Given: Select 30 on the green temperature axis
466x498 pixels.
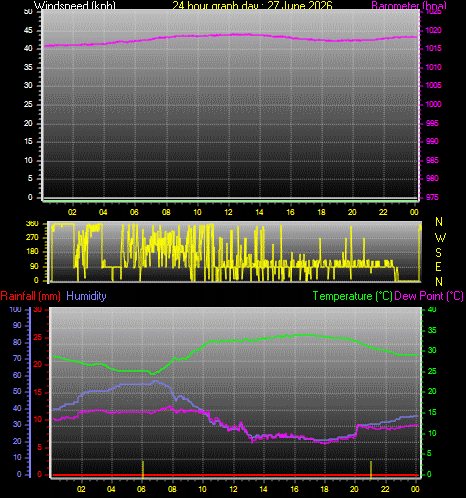Looking at the screenshot, I should [x=432, y=350].
